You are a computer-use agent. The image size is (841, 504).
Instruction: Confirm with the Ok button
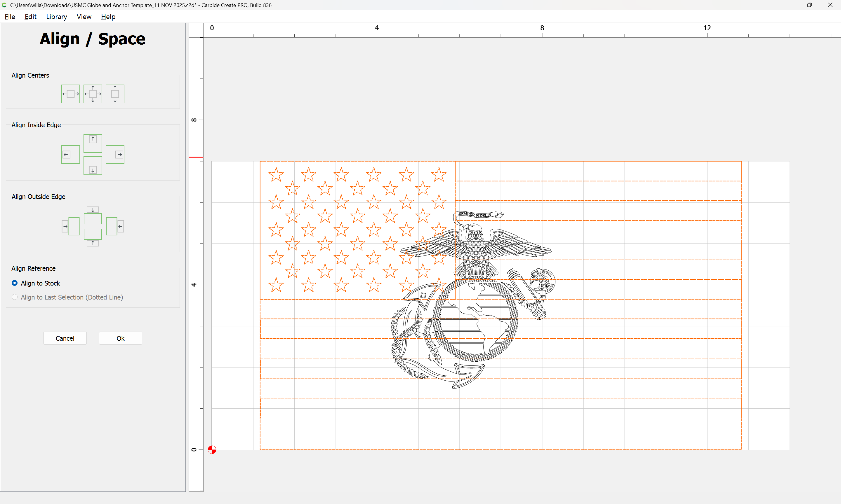click(120, 338)
